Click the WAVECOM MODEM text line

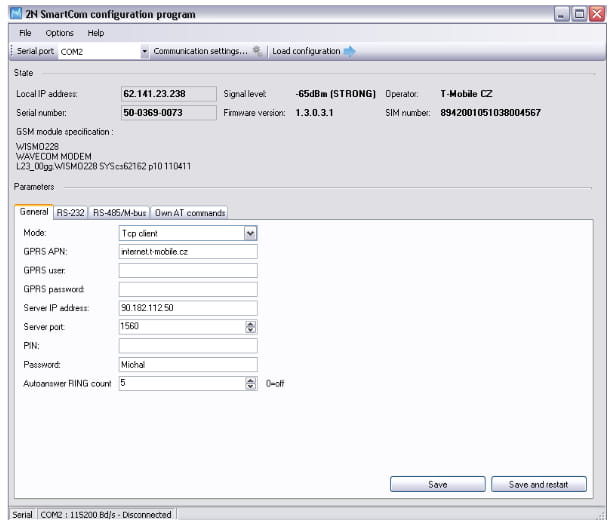(54, 156)
